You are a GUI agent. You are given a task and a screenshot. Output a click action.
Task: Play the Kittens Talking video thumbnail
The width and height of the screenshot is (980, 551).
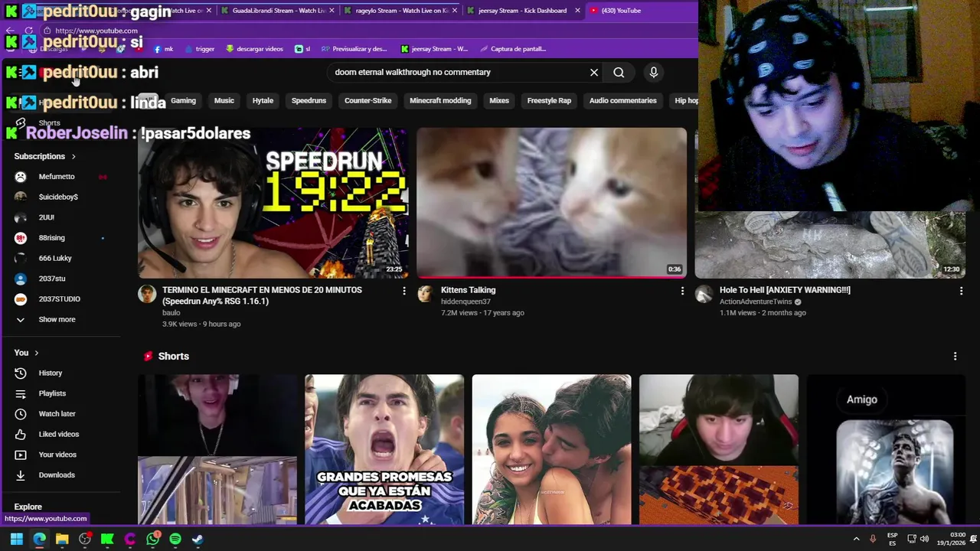[x=551, y=203]
